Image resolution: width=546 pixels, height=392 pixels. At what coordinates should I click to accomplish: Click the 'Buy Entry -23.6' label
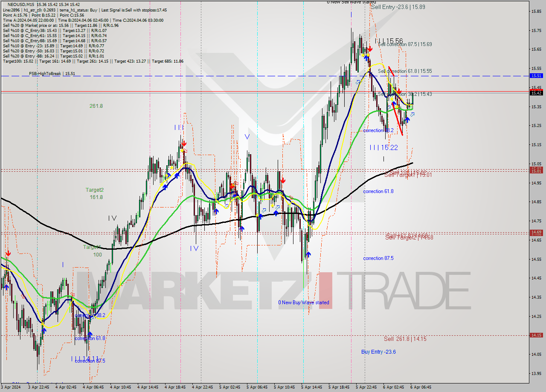click(x=378, y=352)
